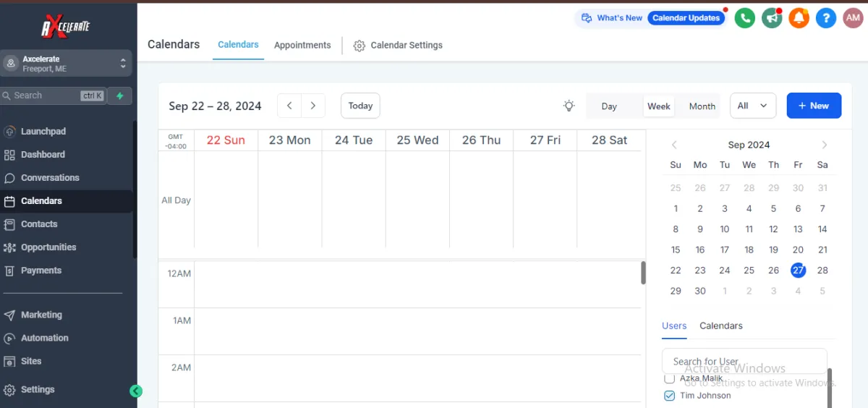
Task: Open the AM user avatar
Action: [853, 18]
